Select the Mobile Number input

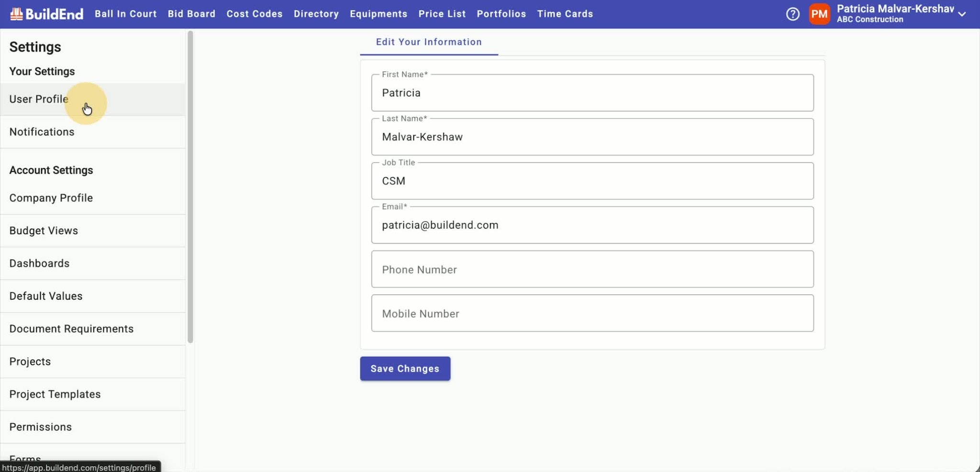point(592,313)
